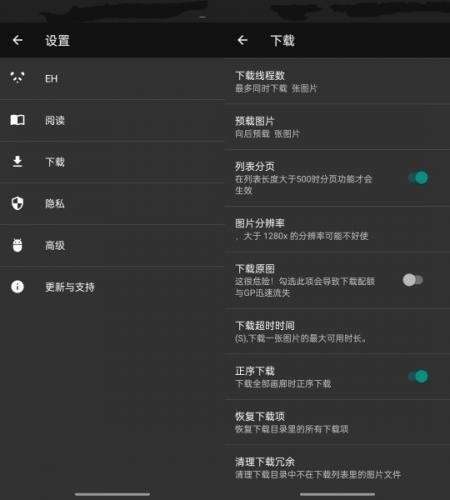Select the 更新与支持 menu entry
Viewport: 450px width, 500px height.
tap(112, 287)
